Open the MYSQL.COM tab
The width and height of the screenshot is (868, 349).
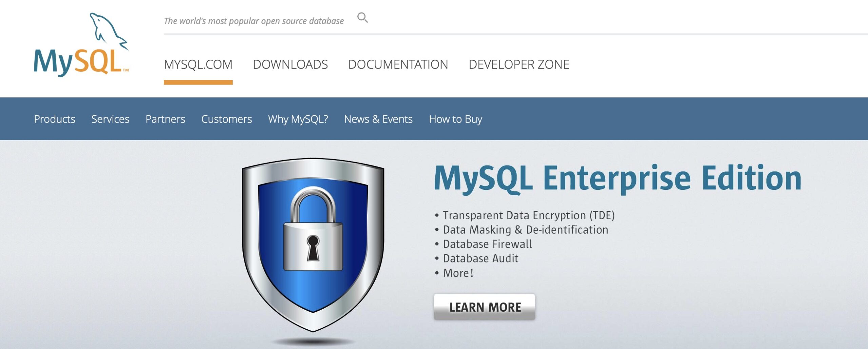coord(198,65)
